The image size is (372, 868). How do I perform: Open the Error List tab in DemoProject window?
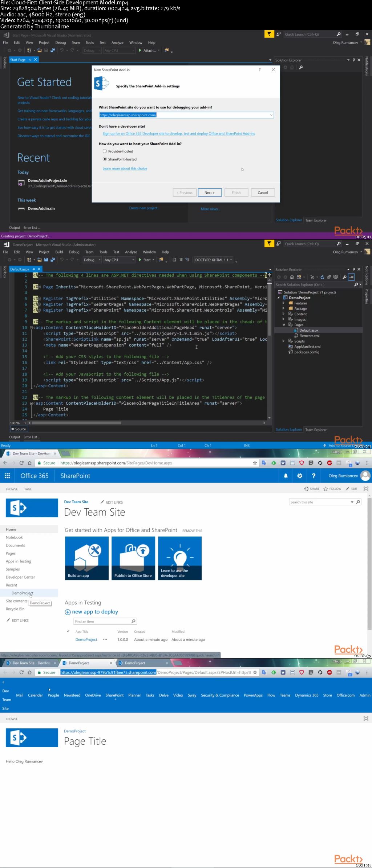pos(32,437)
